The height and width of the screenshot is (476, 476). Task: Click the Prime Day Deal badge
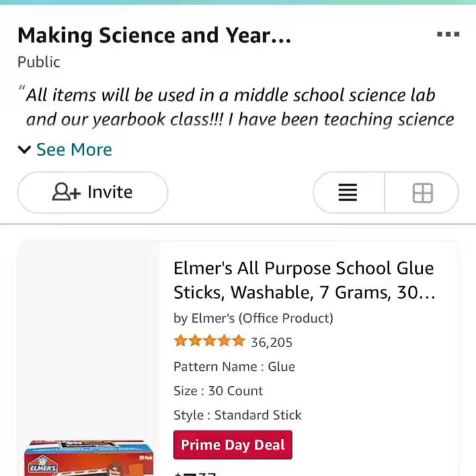tap(233, 445)
